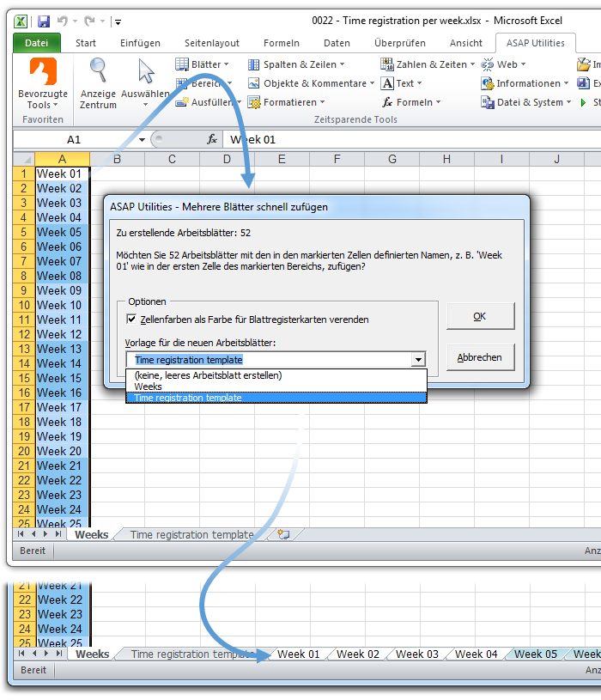Select the Week 03 sheet tab
This screenshot has height=700, width=601.
click(x=417, y=654)
